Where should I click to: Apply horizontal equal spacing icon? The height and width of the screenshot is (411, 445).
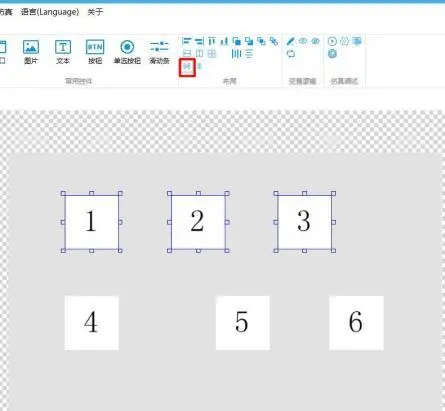coord(187,67)
